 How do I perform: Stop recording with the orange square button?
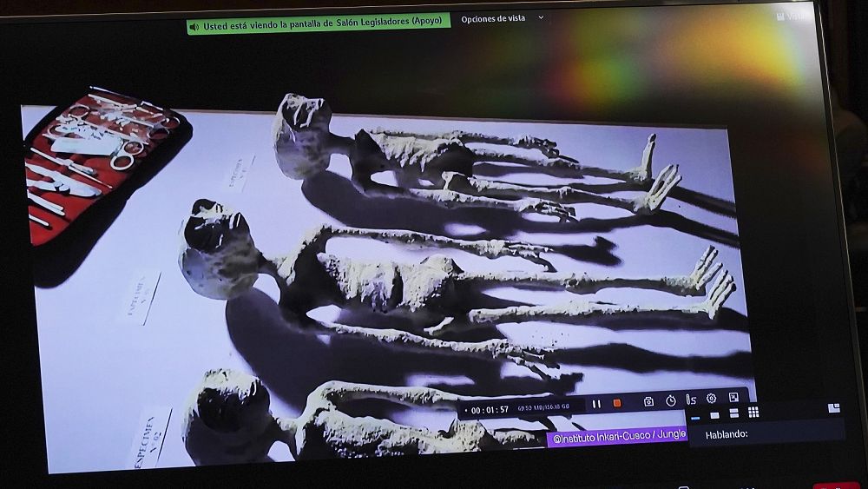click(617, 403)
